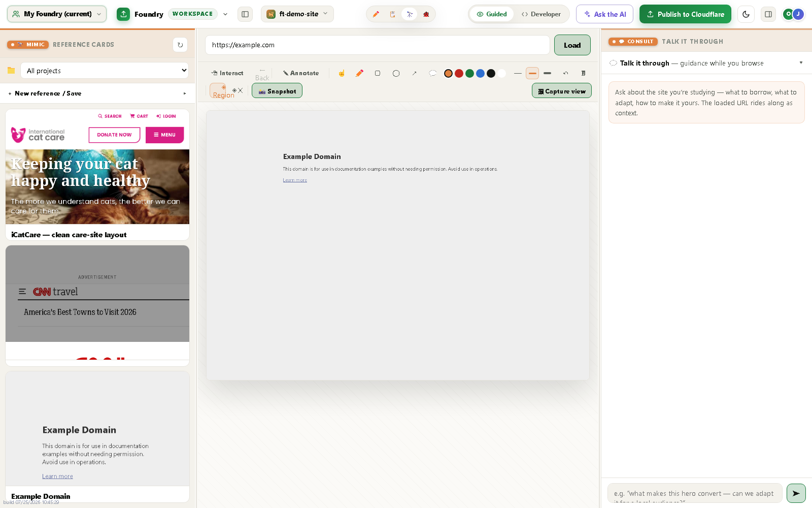Click the Load button
812x508 pixels.
click(x=572, y=45)
